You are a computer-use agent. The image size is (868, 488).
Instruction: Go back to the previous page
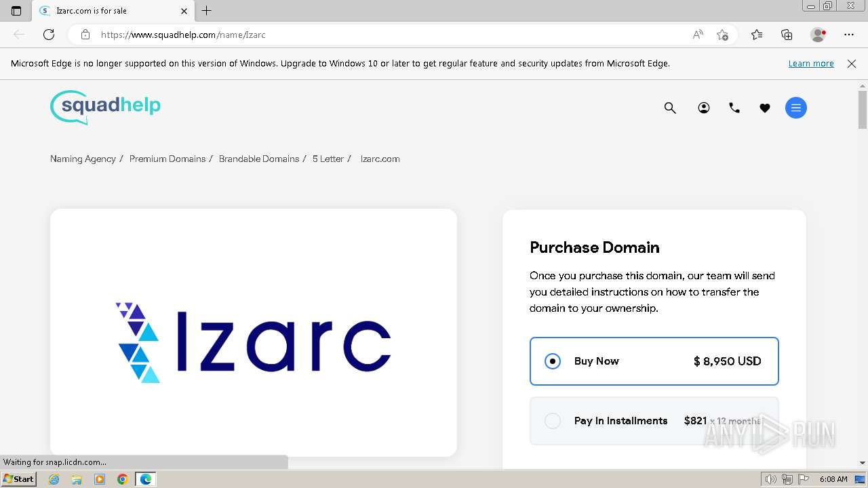click(x=19, y=35)
